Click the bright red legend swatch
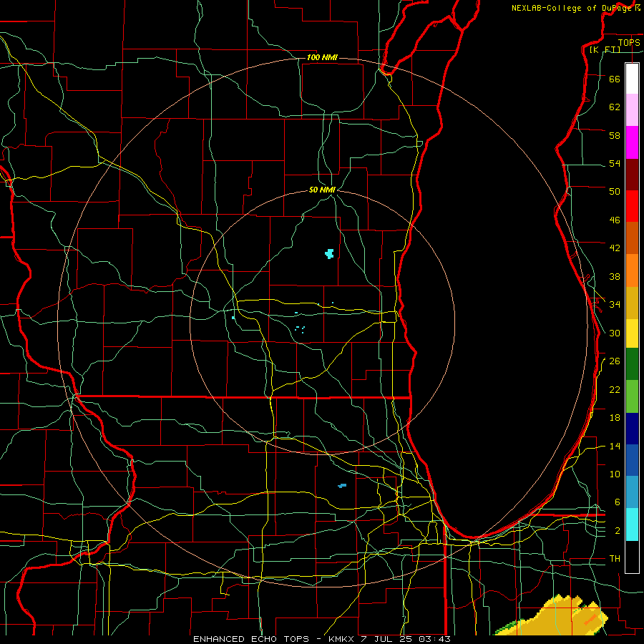Screen dimensions: 644x644 (632, 206)
